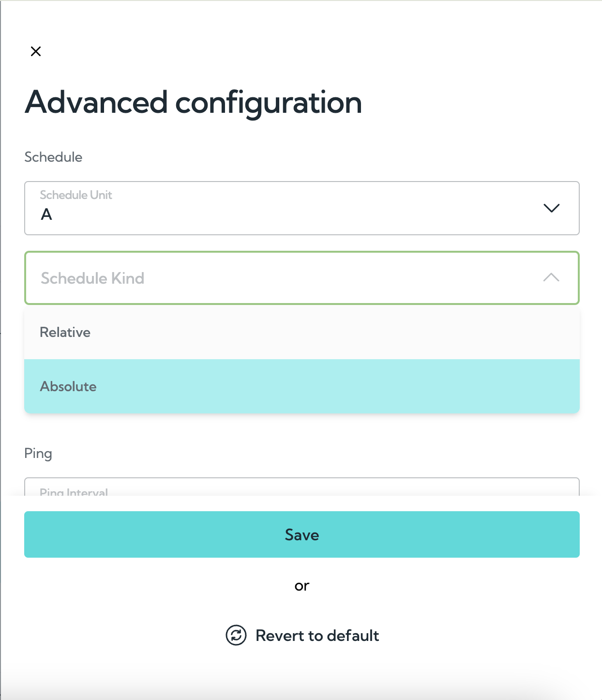Click the Revert to default link text

317,635
